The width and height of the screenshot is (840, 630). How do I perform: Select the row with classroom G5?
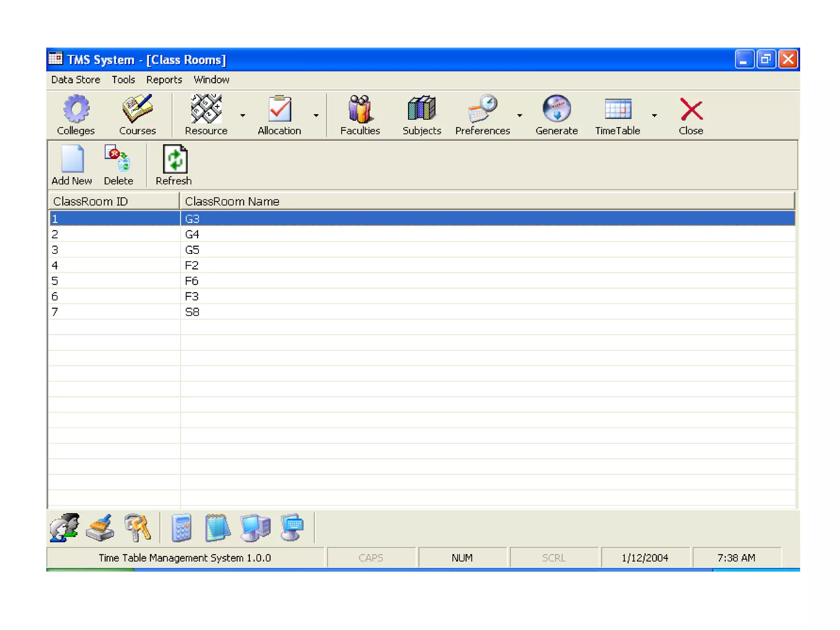pyautogui.click(x=422, y=250)
